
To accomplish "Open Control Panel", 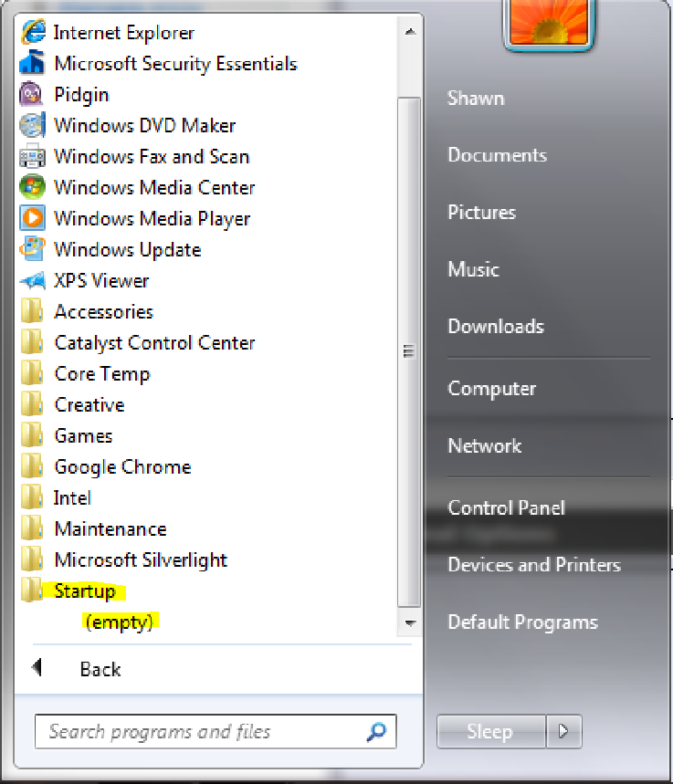I will coord(506,507).
